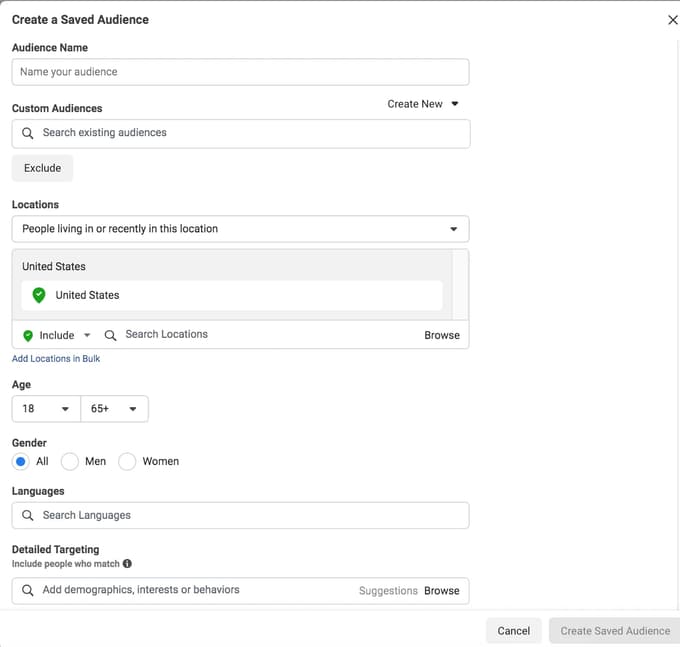Click the magnifier icon in Detailed Targeting
Screen dimensions: 680x647
tap(27, 591)
